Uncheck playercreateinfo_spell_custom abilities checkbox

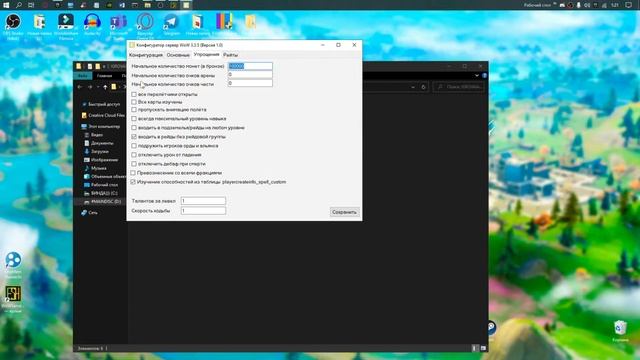[x=133, y=182]
